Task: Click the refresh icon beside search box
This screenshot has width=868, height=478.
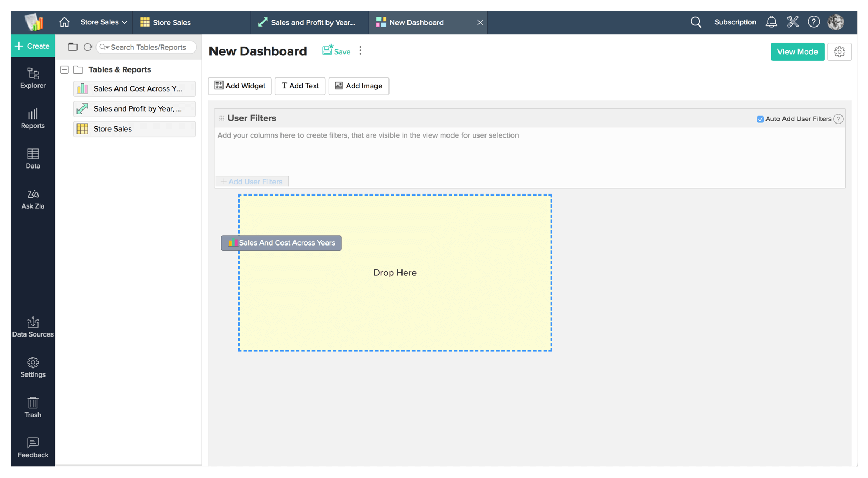Action: (88, 47)
